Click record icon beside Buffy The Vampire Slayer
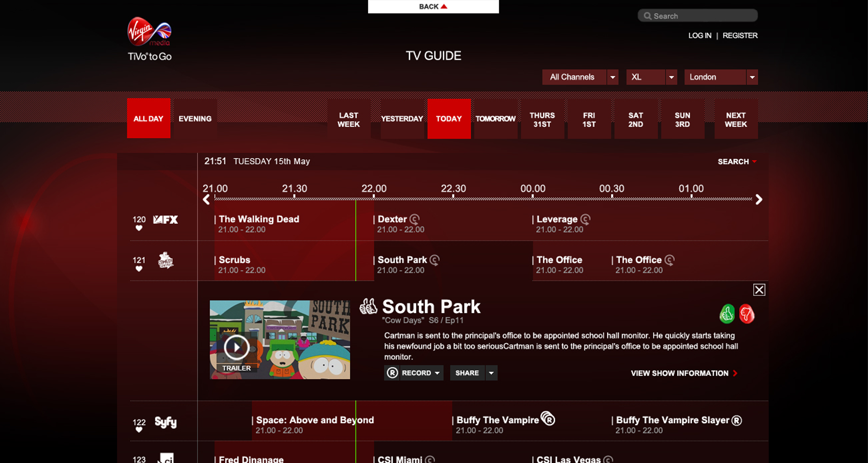Viewport: 868px width, 463px height. click(736, 420)
